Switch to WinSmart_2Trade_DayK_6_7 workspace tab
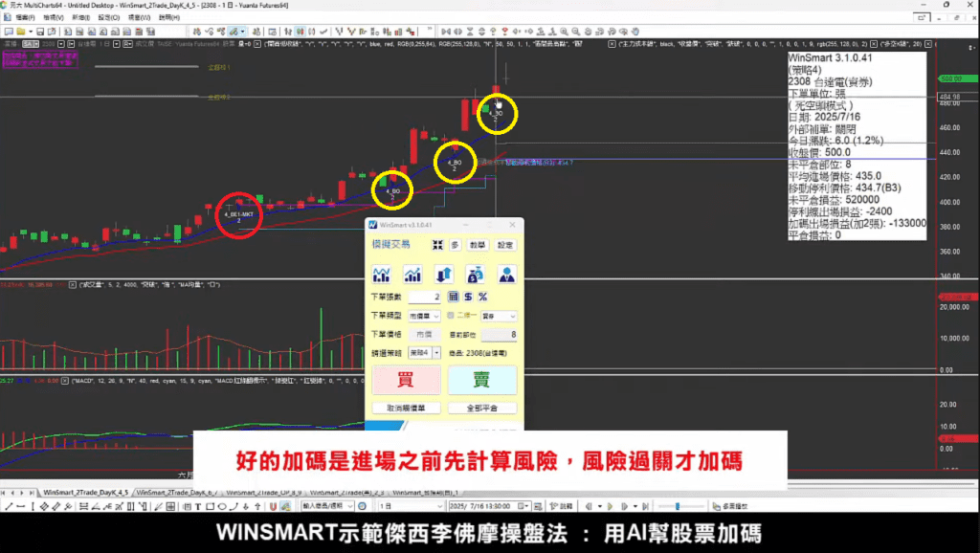This screenshot has width=980, height=553. [176, 491]
